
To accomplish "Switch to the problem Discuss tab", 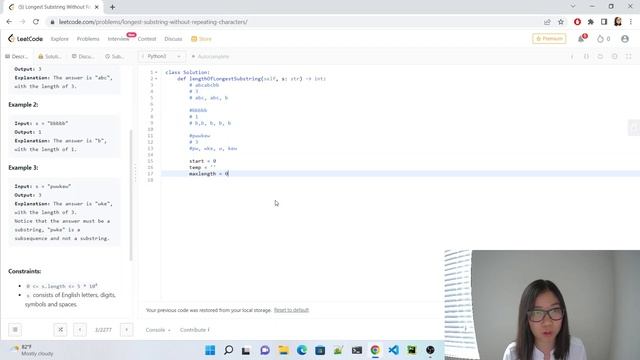I will [x=83, y=56].
